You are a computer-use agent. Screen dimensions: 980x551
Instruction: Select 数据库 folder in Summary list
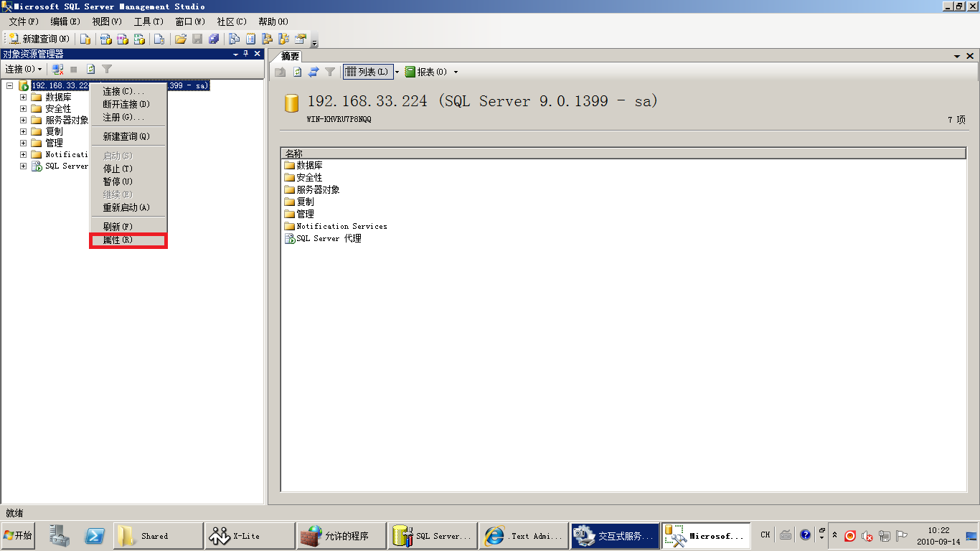pyautogui.click(x=303, y=165)
